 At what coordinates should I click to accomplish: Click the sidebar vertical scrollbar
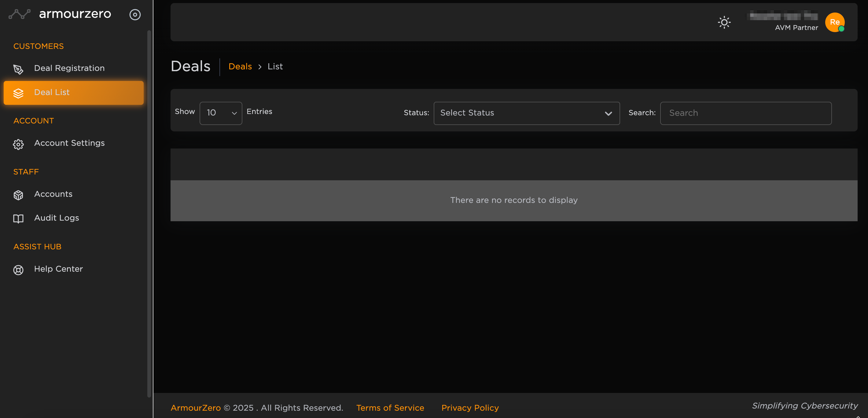pos(149,214)
